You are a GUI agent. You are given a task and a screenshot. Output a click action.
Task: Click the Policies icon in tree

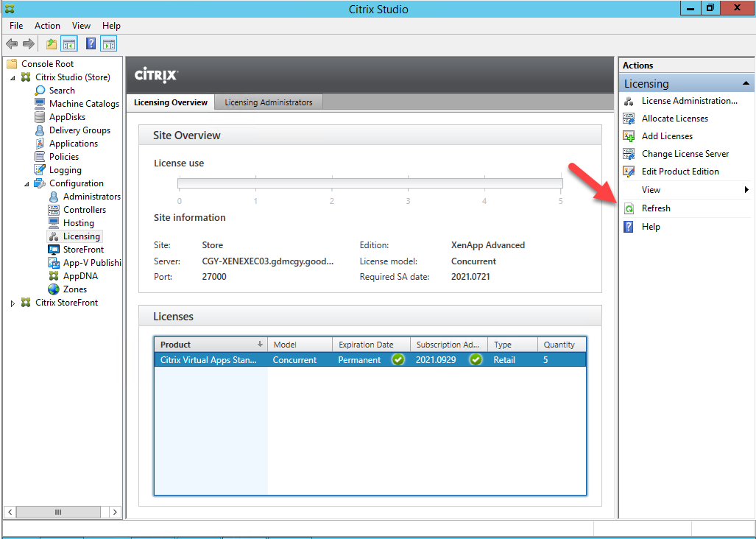click(40, 157)
